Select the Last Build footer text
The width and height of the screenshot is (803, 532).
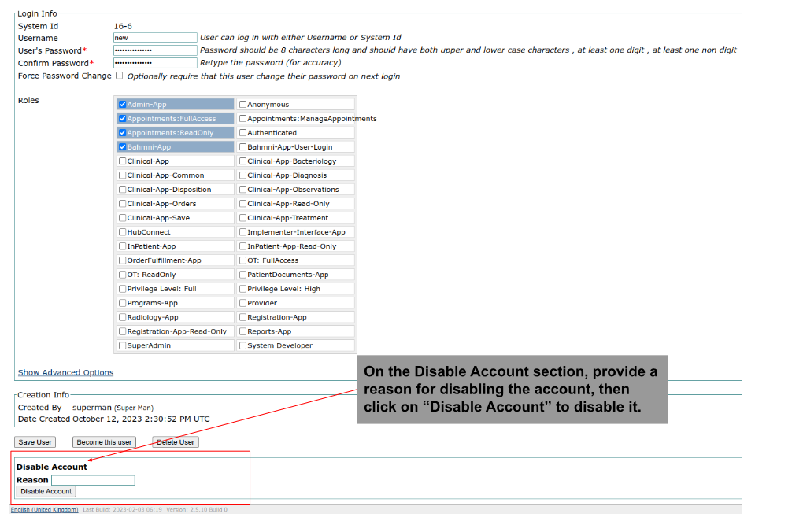[122, 510]
